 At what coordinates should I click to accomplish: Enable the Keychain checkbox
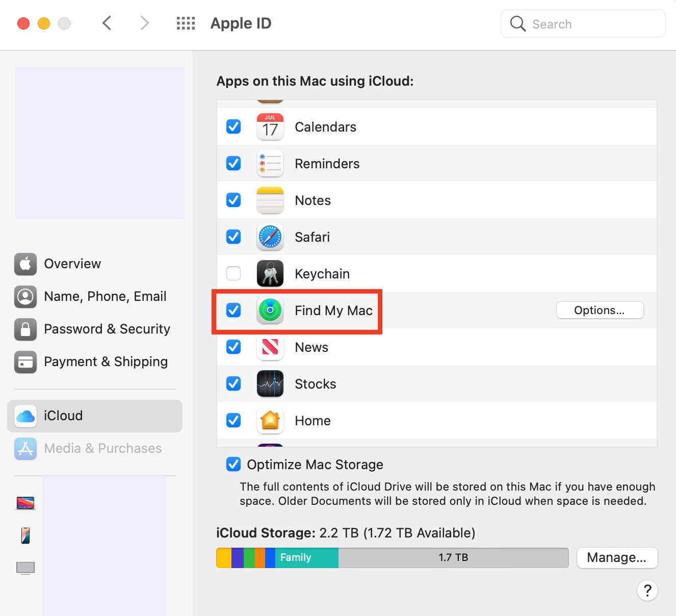233,273
